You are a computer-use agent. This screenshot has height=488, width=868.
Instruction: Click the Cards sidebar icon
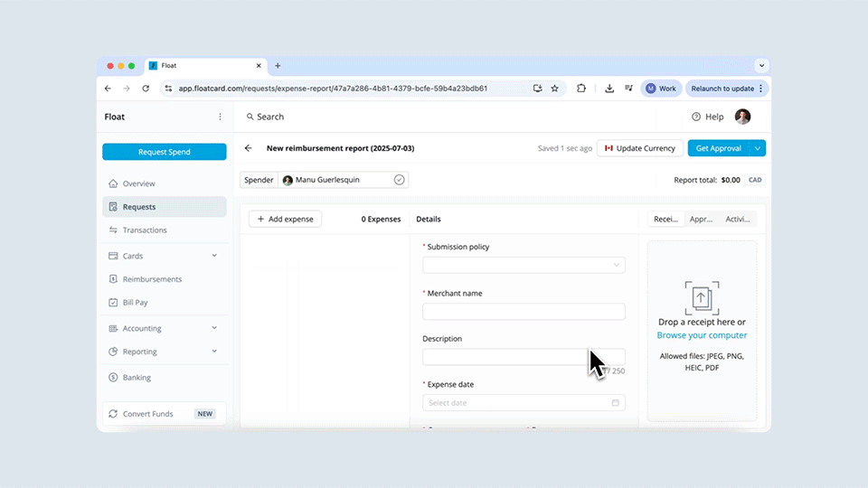[x=113, y=256]
